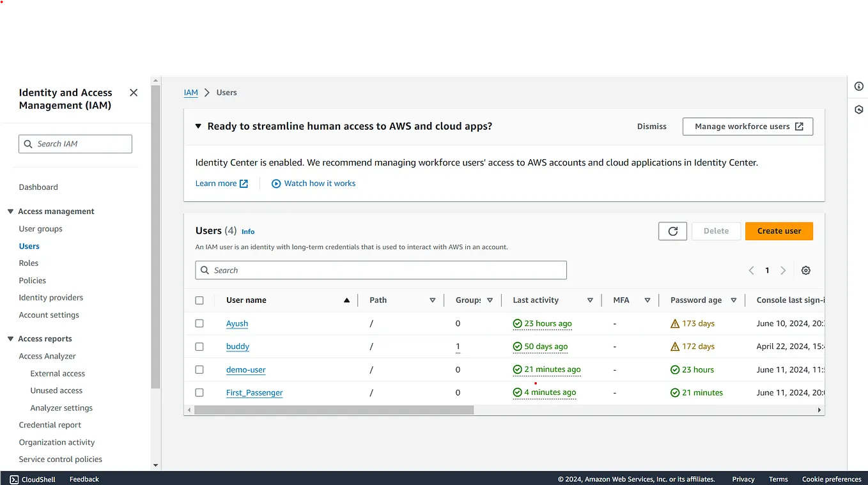This screenshot has height=485, width=868.
Task: Open the table preferences gear
Action: 805,270
